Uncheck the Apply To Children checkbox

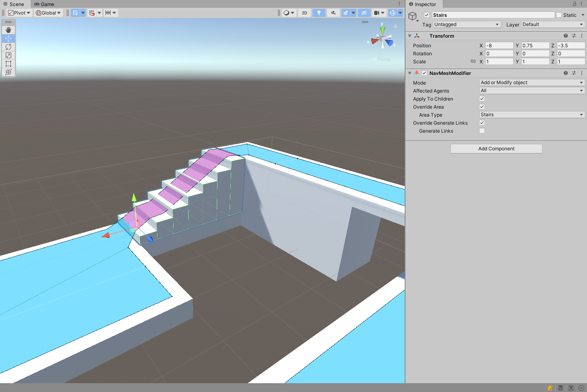482,99
